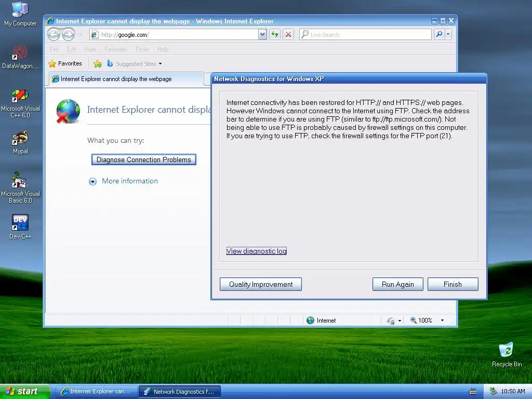This screenshot has height=399, width=532.
Task: Click the Refresh icon next to address bar
Action: click(x=275, y=34)
